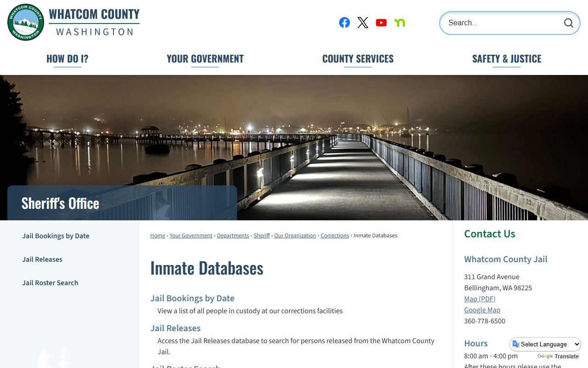
Task: Click the phone number 360-778-6500
Action: [x=484, y=321]
